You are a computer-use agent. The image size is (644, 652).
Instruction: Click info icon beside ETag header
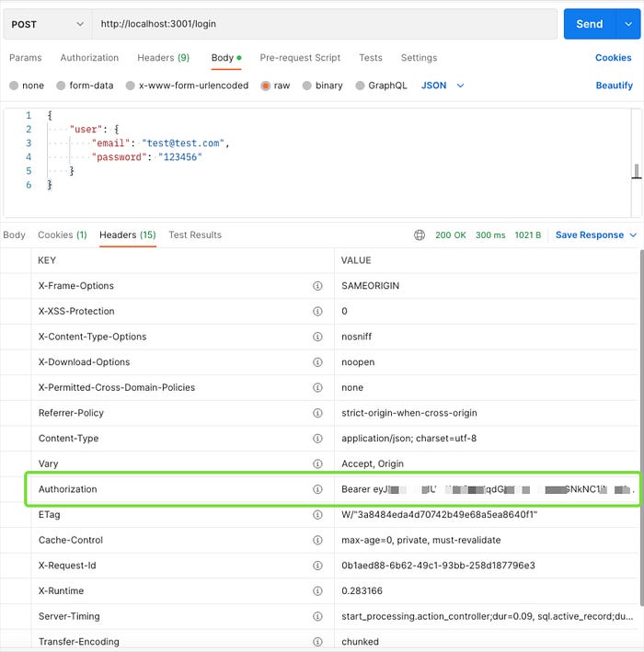point(317,515)
